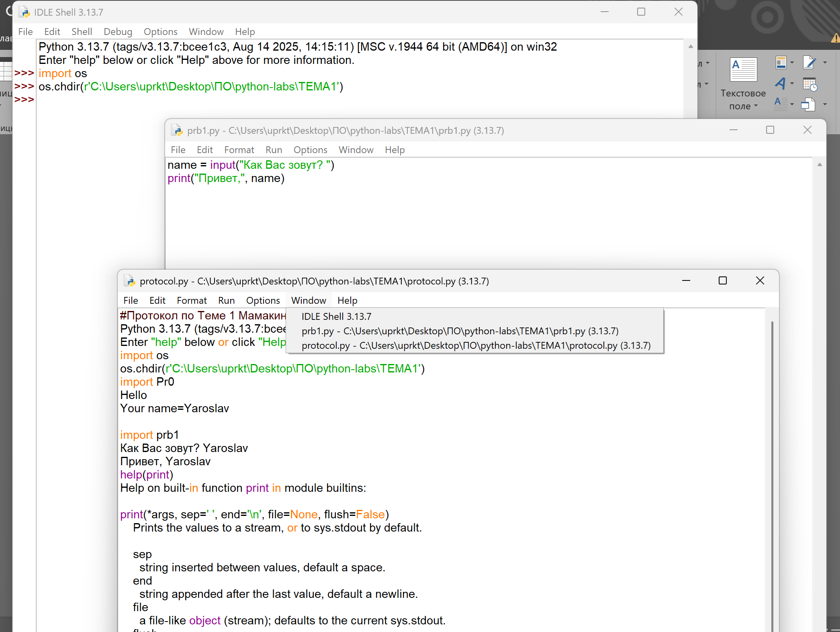
Task: Click the Quick Parts icon in Word
Action: (x=781, y=63)
